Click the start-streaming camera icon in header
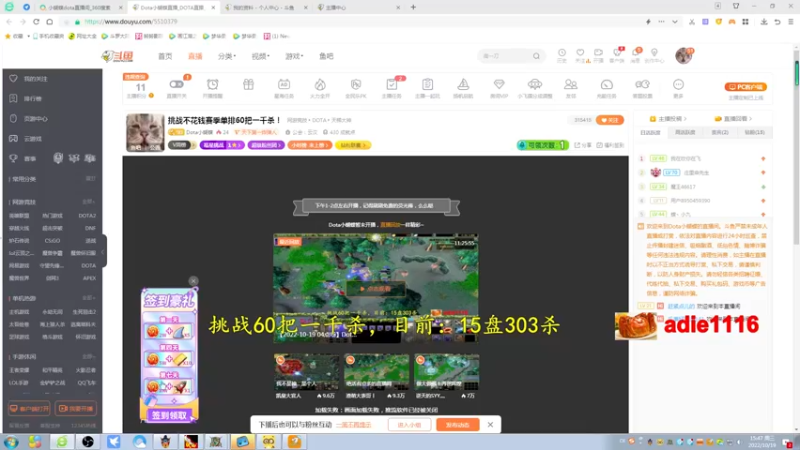This screenshot has height=450, width=800. [x=598, y=55]
